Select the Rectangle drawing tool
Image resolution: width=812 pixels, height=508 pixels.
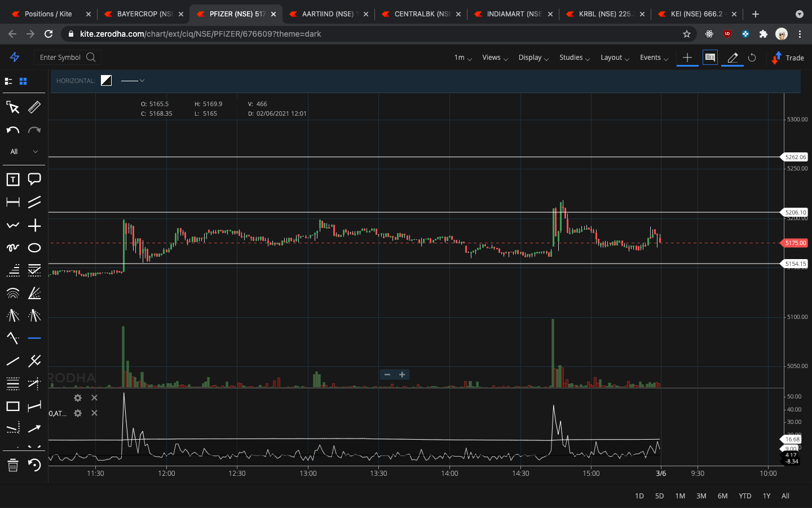point(12,406)
